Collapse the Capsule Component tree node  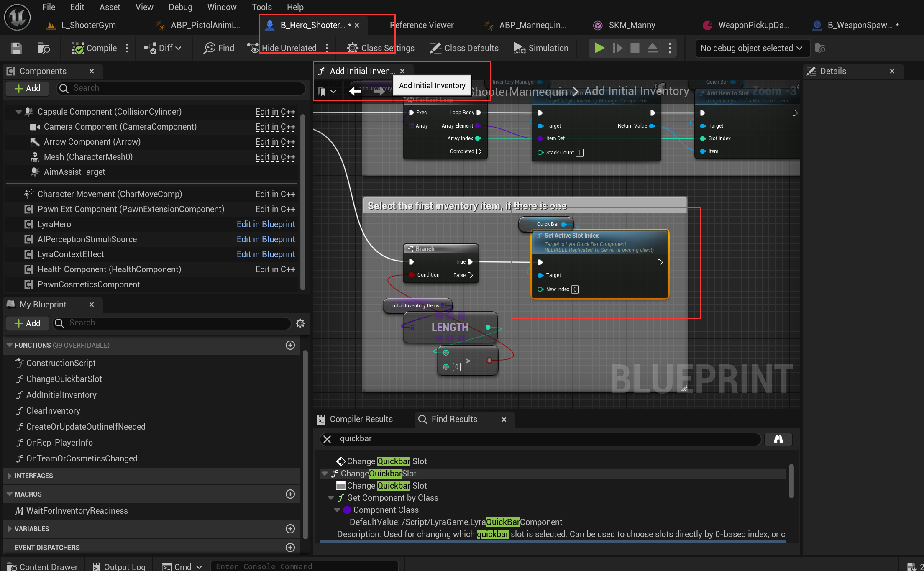pyautogui.click(x=18, y=112)
